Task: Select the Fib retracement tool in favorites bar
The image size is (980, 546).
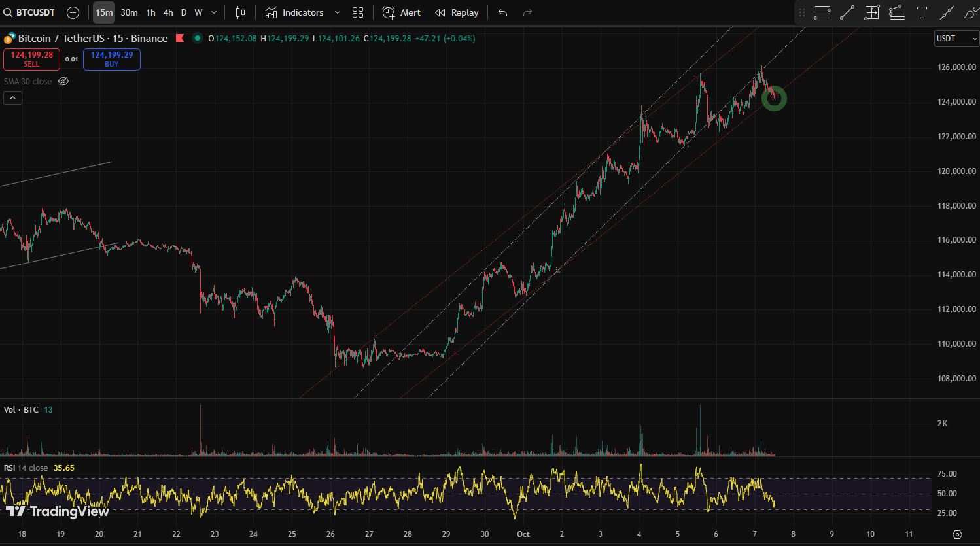Action: [x=822, y=12]
